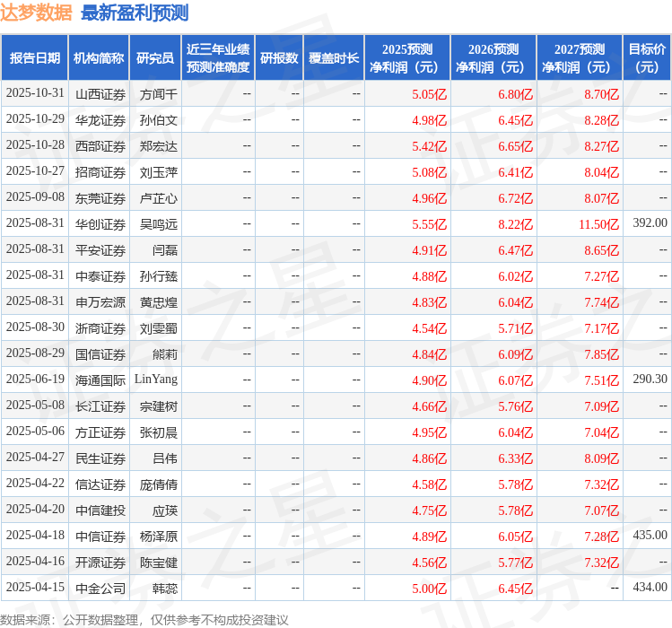Select the 2027预测净利润 column header
The image size is (672, 628).
tap(580, 58)
